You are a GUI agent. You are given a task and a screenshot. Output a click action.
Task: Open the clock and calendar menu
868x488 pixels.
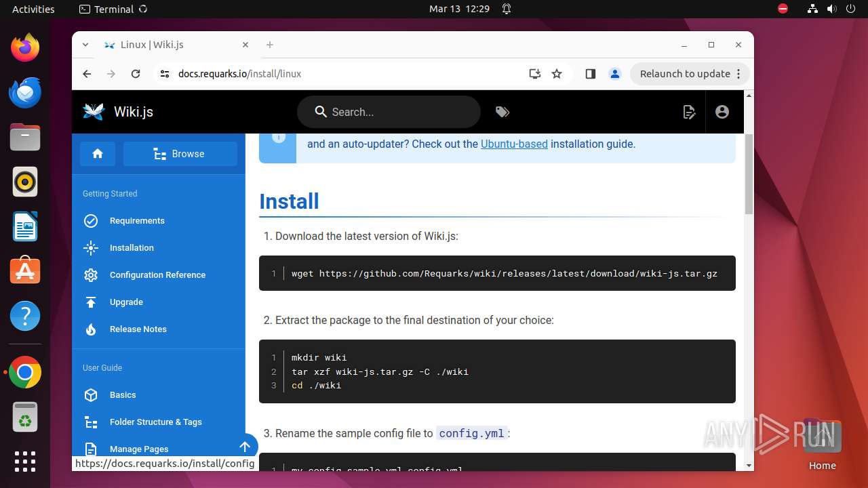459,9
